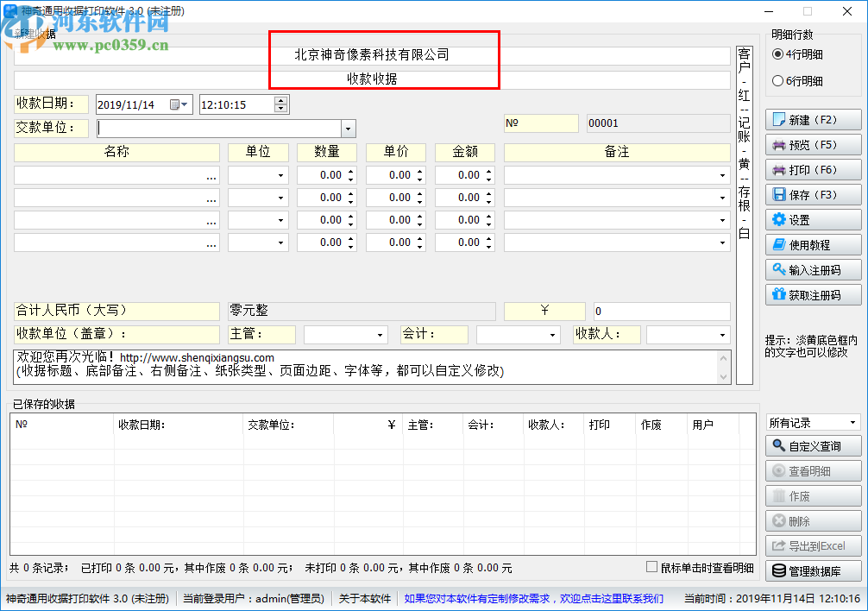Open the 设置 settings panel

(812, 219)
